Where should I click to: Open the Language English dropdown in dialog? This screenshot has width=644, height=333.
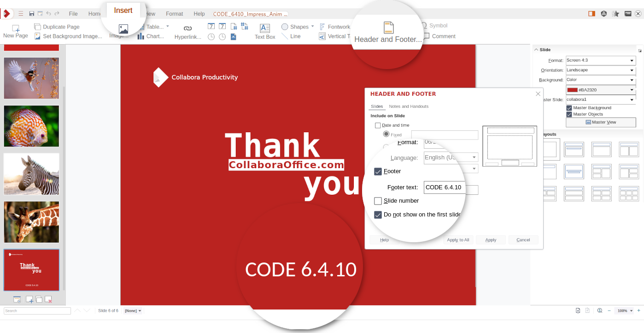[x=451, y=158]
